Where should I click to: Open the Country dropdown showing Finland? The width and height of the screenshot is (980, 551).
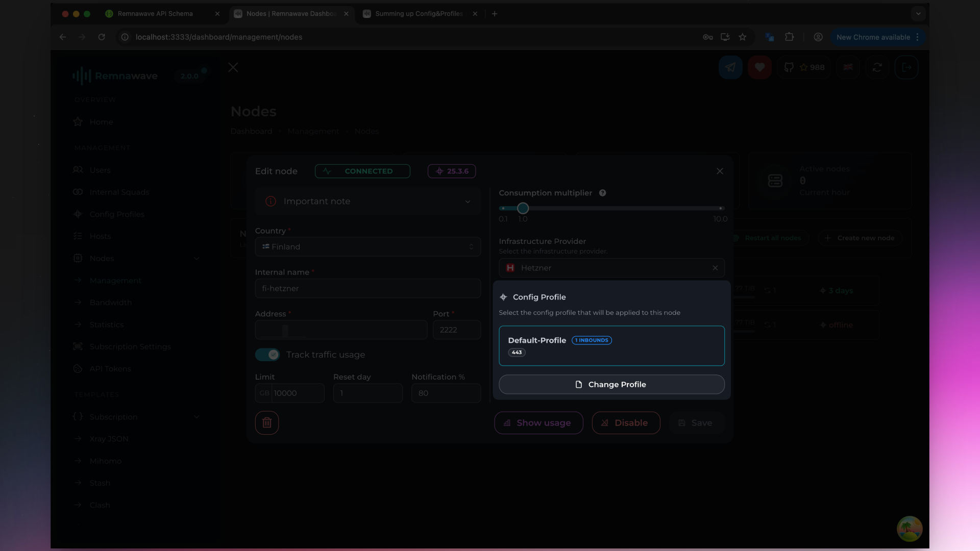tap(367, 246)
